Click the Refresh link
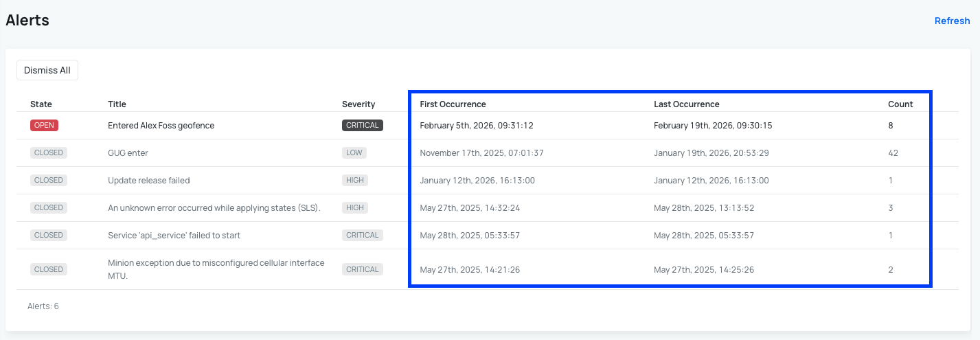 (x=952, y=21)
